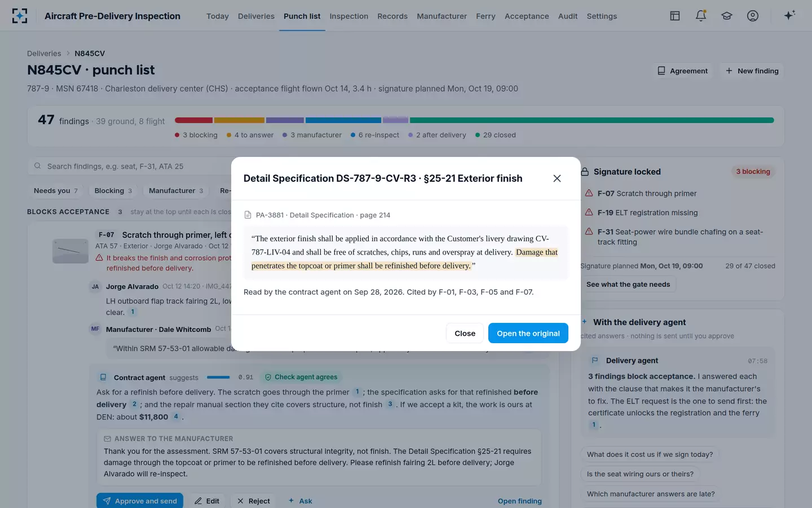This screenshot has width=812, height=508.
Task: Click See what the gate needs
Action: pyautogui.click(x=628, y=284)
